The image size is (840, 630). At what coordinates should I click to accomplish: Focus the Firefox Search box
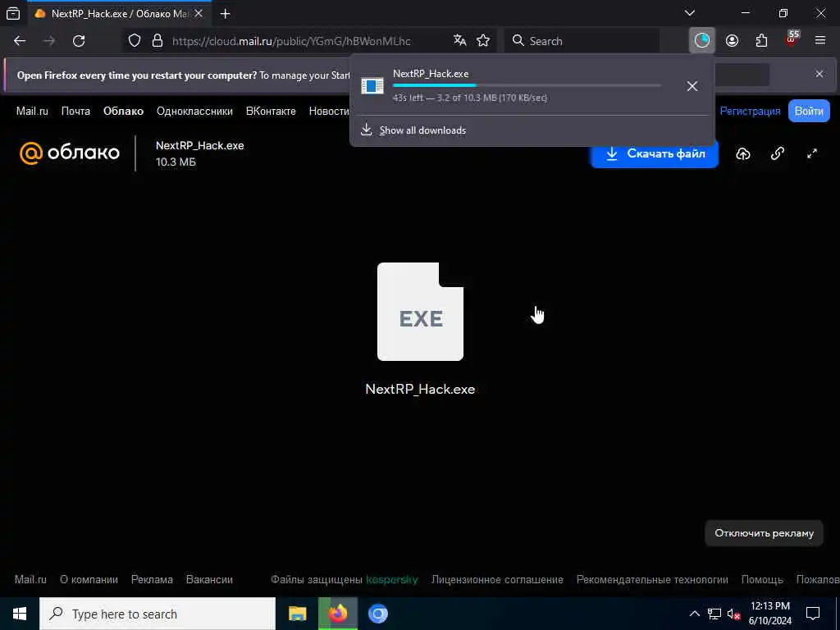click(582, 41)
